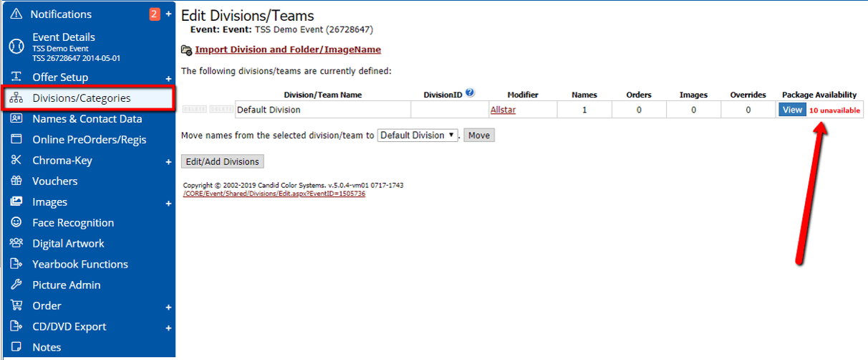Viewport: 868px width, 360px height.
Task: Expand the Chroma-Key submenu plus sign
Action: pyautogui.click(x=169, y=161)
